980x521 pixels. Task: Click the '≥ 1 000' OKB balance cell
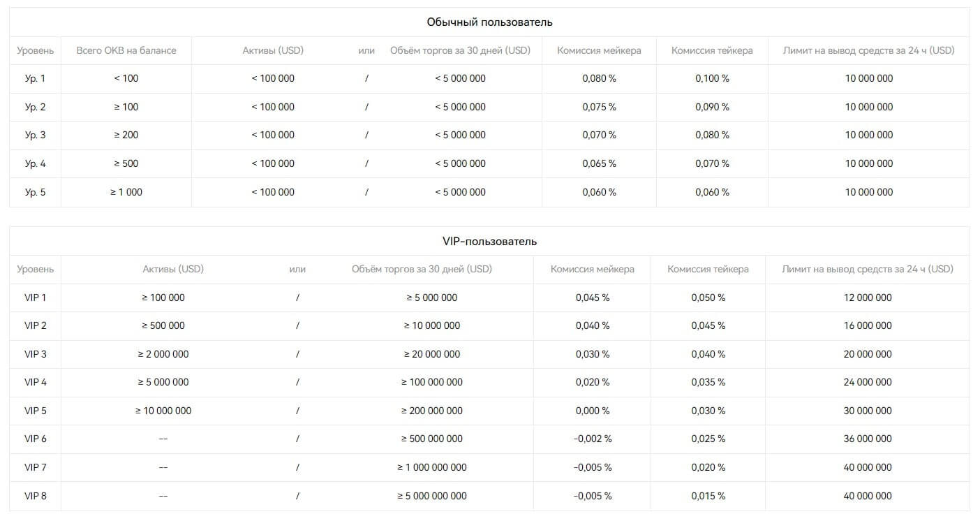pos(126,192)
